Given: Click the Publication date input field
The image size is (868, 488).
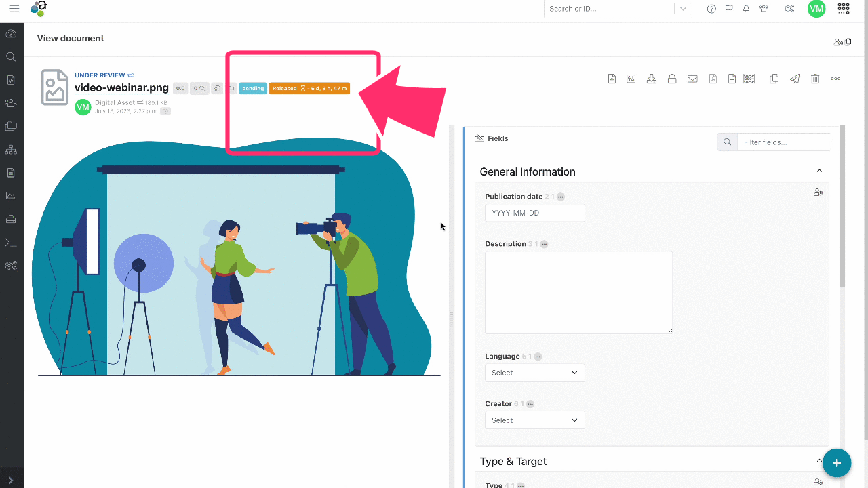Looking at the screenshot, I should pyautogui.click(x=534, y=213).
